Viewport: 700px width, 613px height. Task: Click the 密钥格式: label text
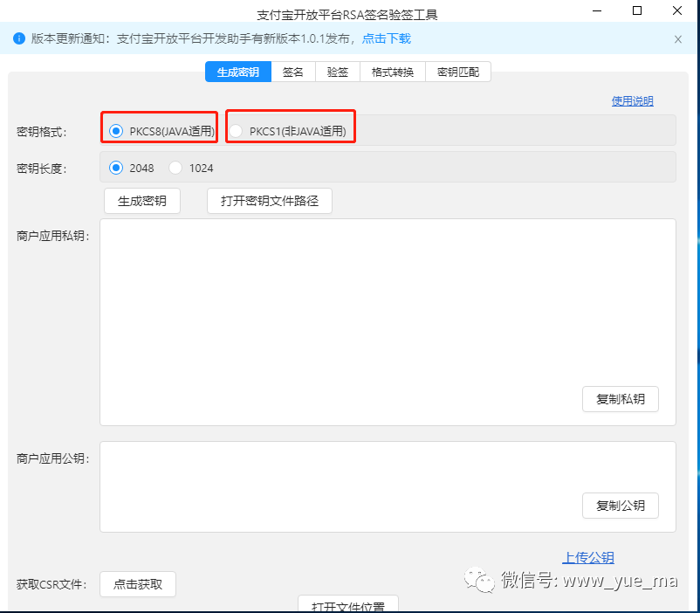[x=42, y=132]
